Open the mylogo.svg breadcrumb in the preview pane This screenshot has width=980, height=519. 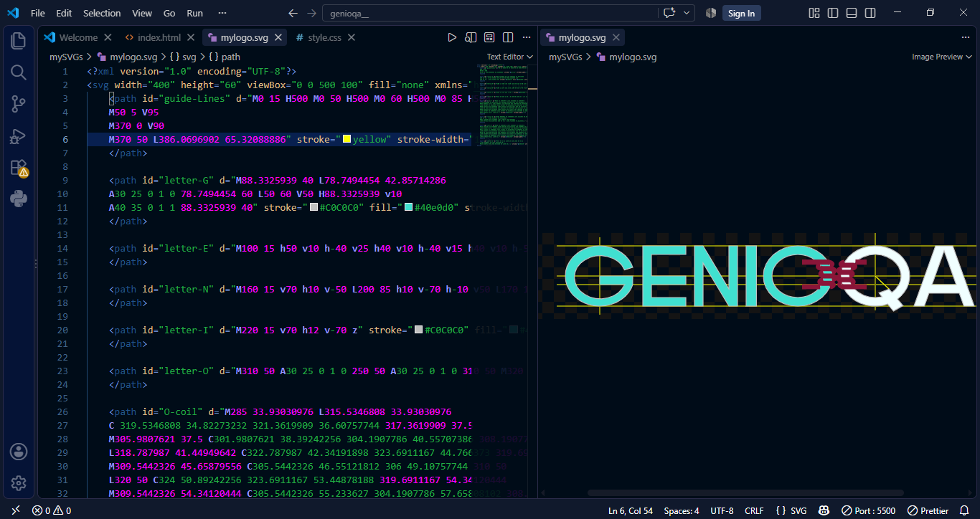pos(626,57)
